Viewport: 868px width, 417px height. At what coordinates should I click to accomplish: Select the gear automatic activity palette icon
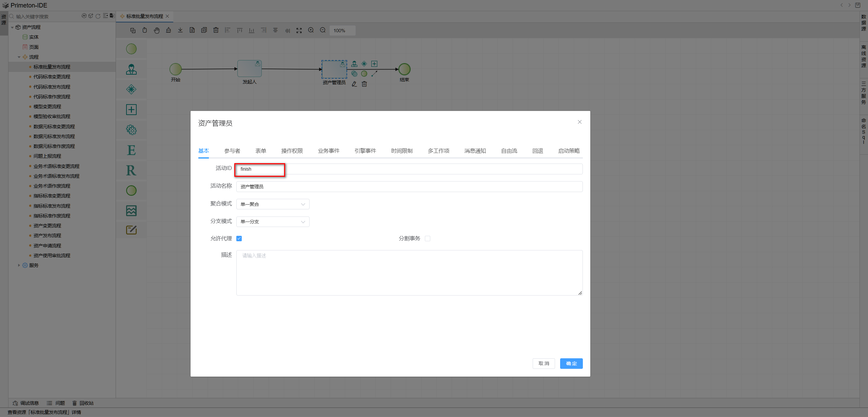tap(131, 130)
